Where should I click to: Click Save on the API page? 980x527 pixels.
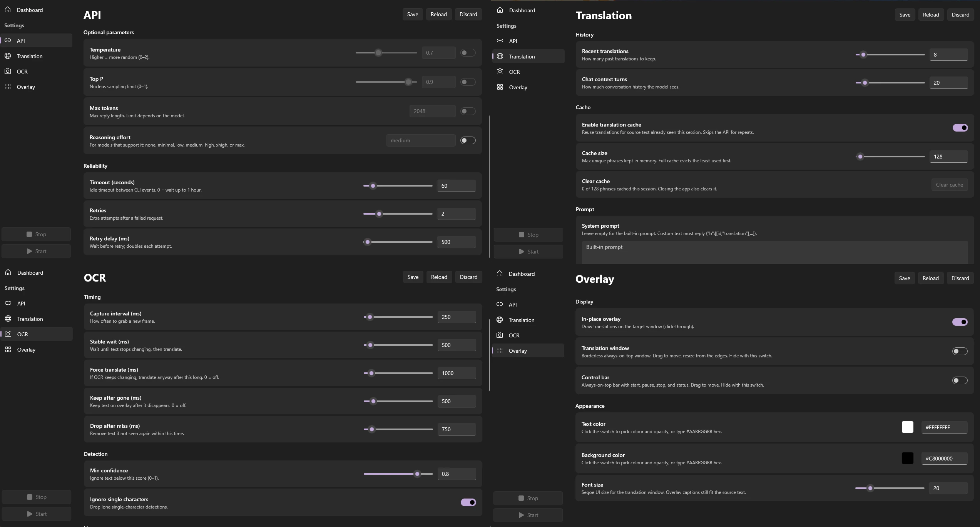coord(413,14)
